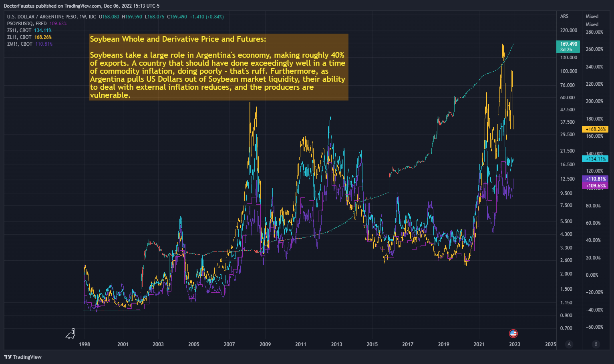Image resolution: width=614 pixels, height=364 pixels.
Task: Toggle auto scale A button
Action: [x=569, y=344]
